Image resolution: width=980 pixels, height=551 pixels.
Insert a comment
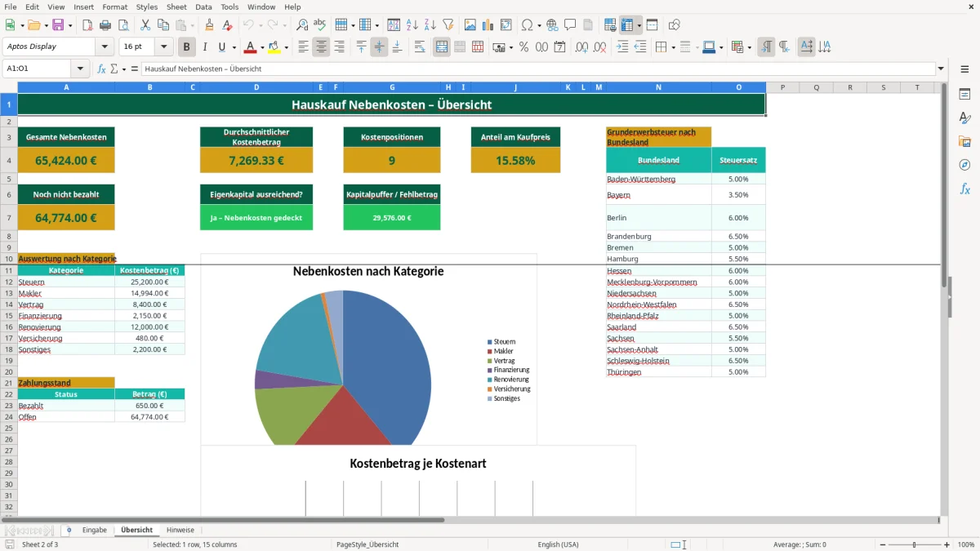570,25
